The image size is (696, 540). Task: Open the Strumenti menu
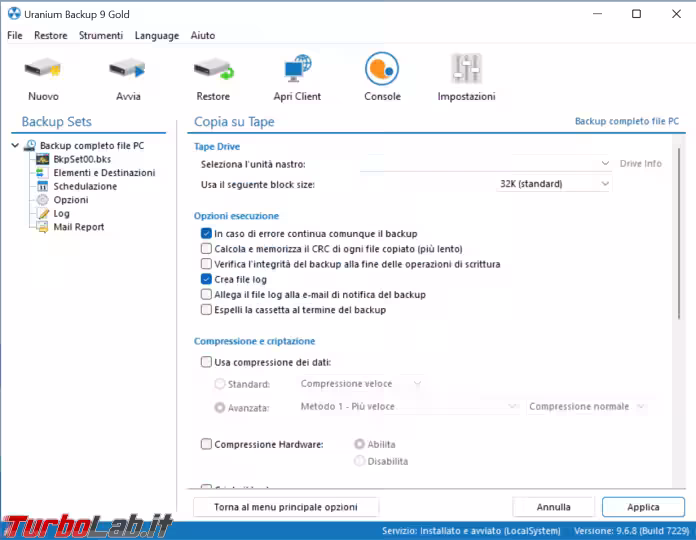point(101,35)
